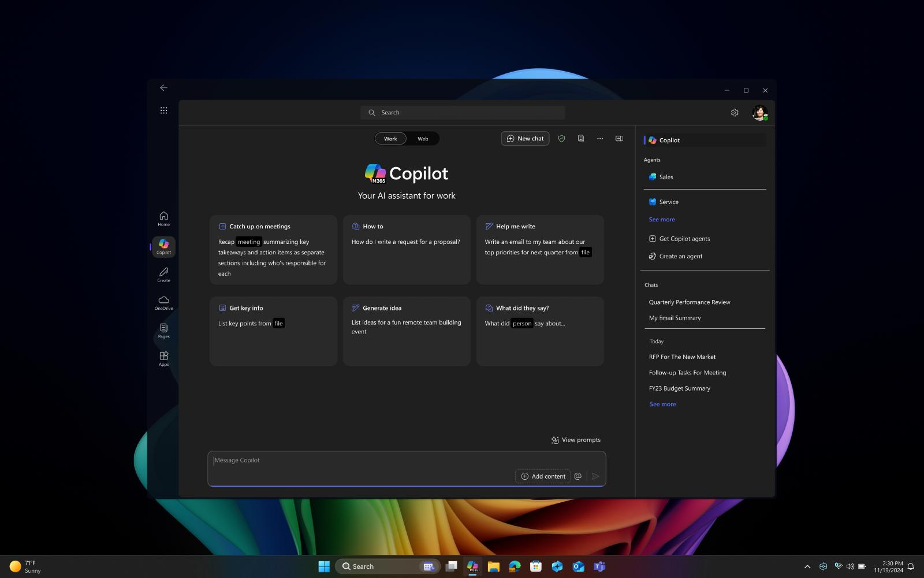Click Create an agent
Viewport: 924px width, 578px height.
[675, 256]
